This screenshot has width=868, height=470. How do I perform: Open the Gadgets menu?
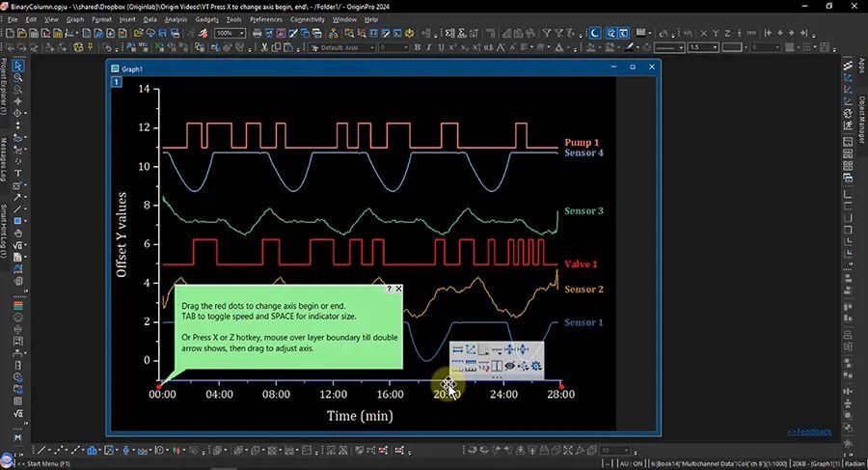[x=205, y=19]
